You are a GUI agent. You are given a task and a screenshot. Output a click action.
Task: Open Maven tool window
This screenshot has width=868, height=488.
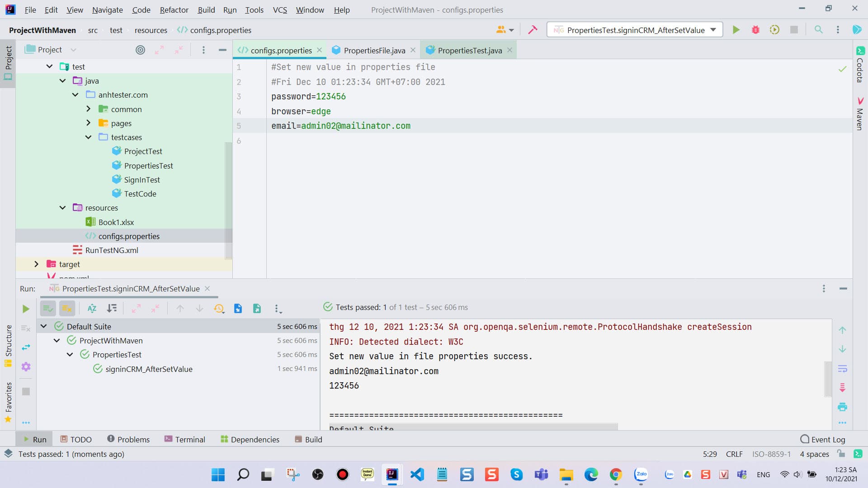(x=860, y=114)
